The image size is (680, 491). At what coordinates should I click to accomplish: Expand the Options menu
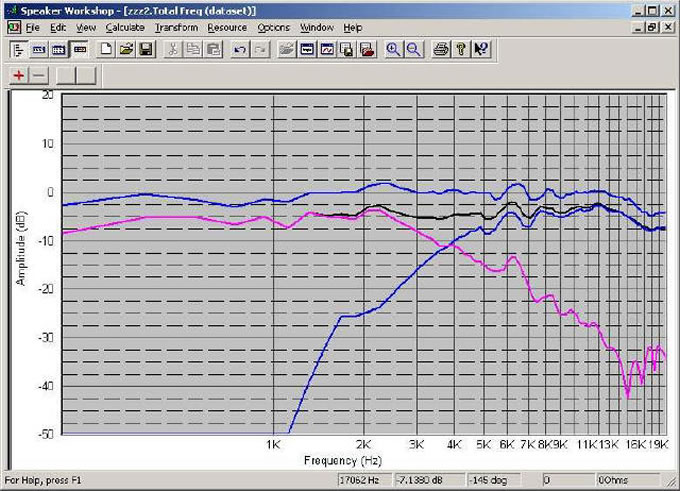(x=273, y=27)
